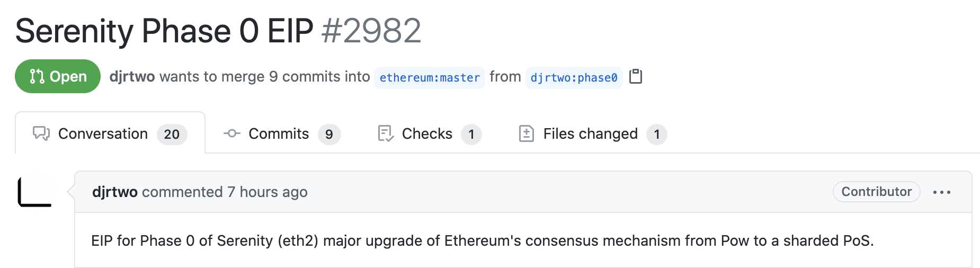The height and width of the screenshot is (268, 980).
Task: Click the commenter's avatar thumbnail
Action: pos(35,191)
